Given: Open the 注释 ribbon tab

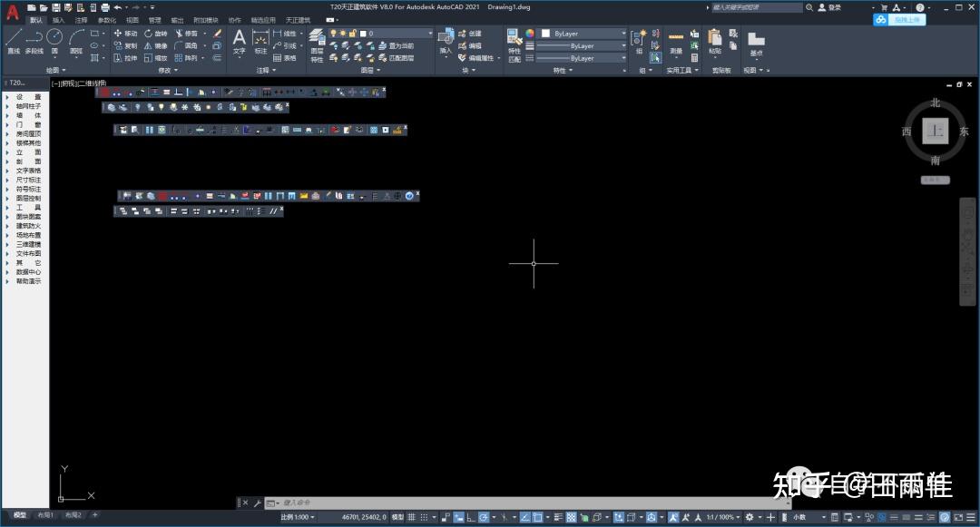Looking at the screenshot, I should coord(82,20).
